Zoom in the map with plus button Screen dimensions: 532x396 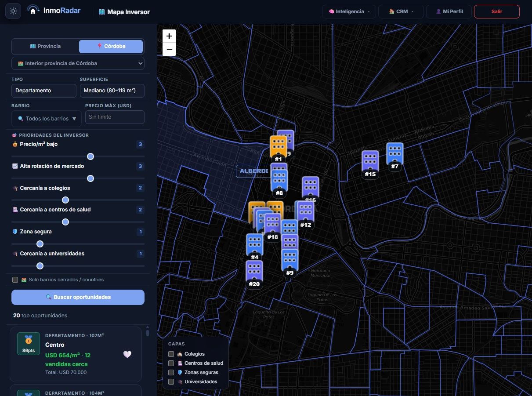(x=169, y=36)
